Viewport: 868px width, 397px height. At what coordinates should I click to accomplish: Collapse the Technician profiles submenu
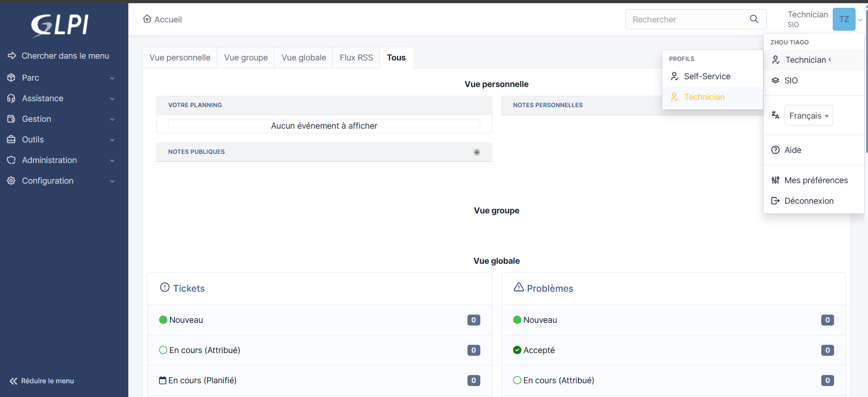point(830,60)
